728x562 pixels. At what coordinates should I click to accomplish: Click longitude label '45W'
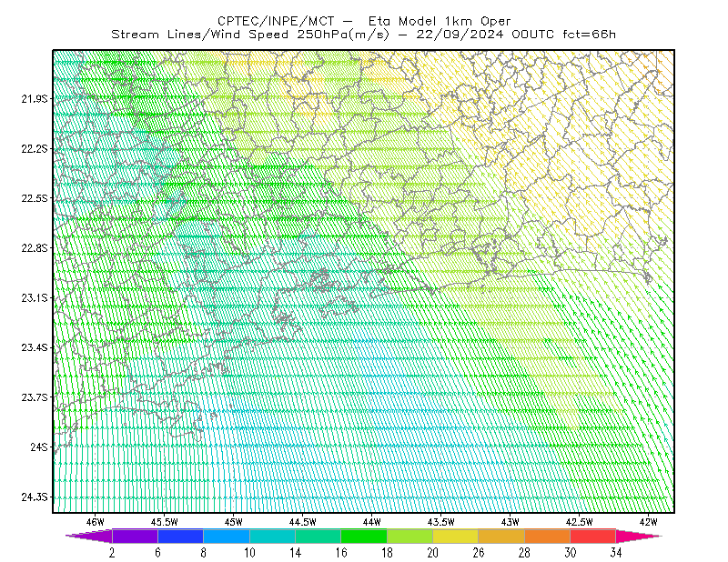234,522
